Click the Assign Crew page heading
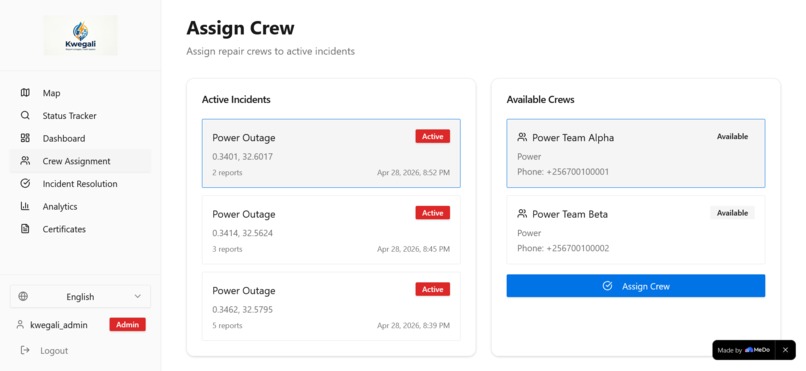This screenshot has height=371, width=806. tap(240, 28)
